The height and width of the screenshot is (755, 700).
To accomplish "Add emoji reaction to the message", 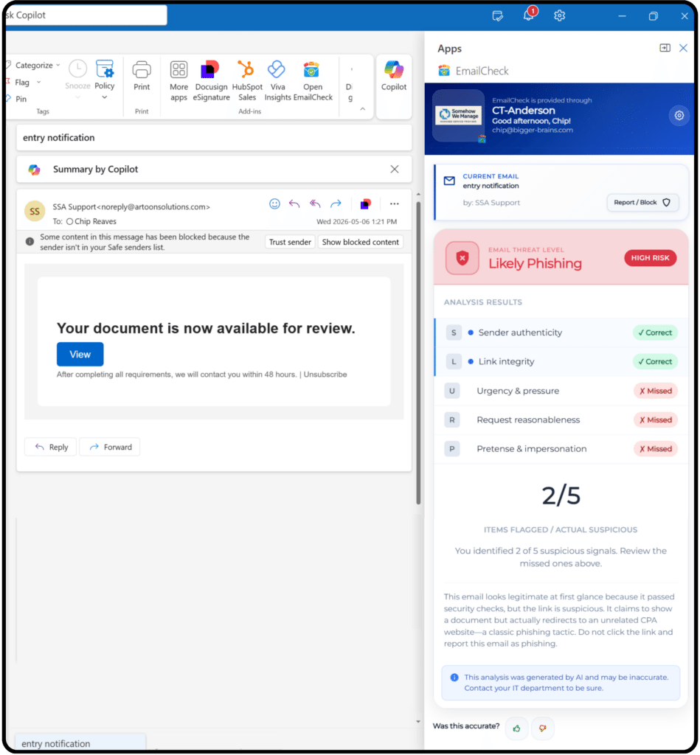I will (x=274, y=203).
